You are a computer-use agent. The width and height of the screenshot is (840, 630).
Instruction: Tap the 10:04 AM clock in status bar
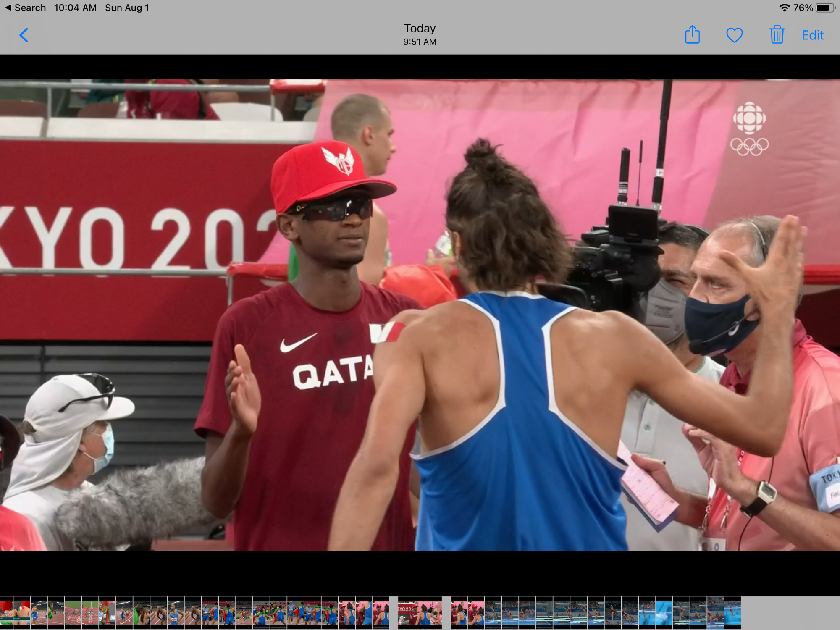coord(75,8)
